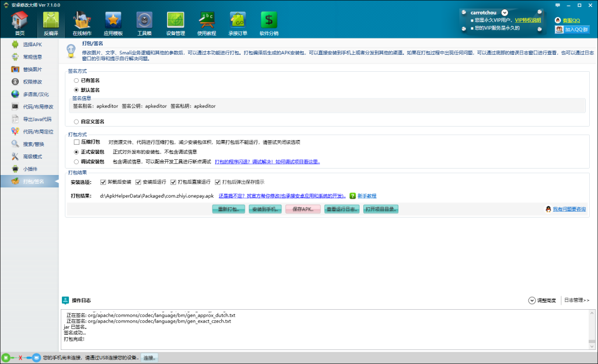Open the 使用教程 tutorial icon
Viewport: 598px width, 364px height.
tap(207, 21)
